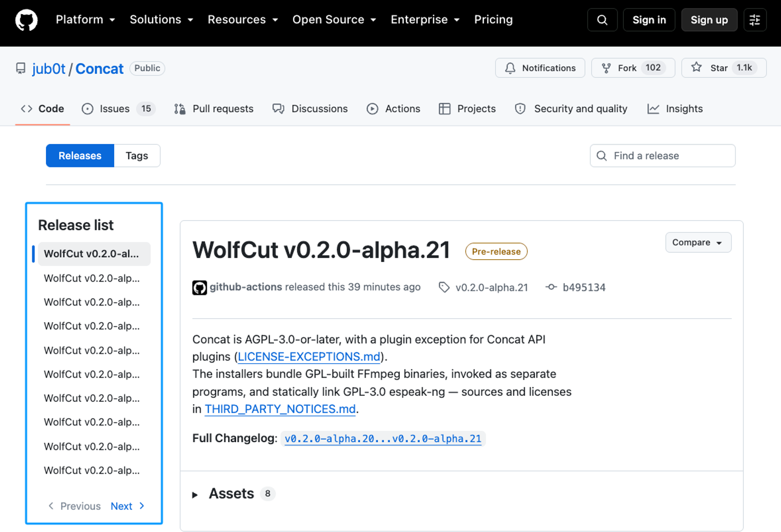Image resolution: width=781 pixels, height=532 pixels.
Task: Open the Discussions tab
Action: pyautogui.click(x=310, y=109)
